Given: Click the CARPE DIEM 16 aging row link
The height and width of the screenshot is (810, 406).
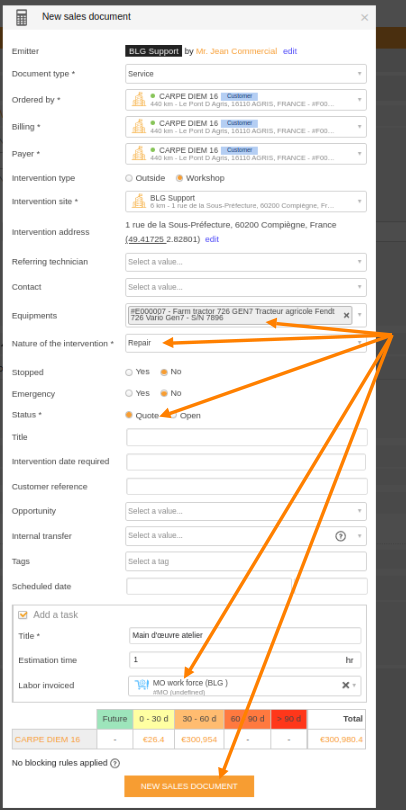Looking at the screenshot, I should pyautogui.click(x=48, y=739).
